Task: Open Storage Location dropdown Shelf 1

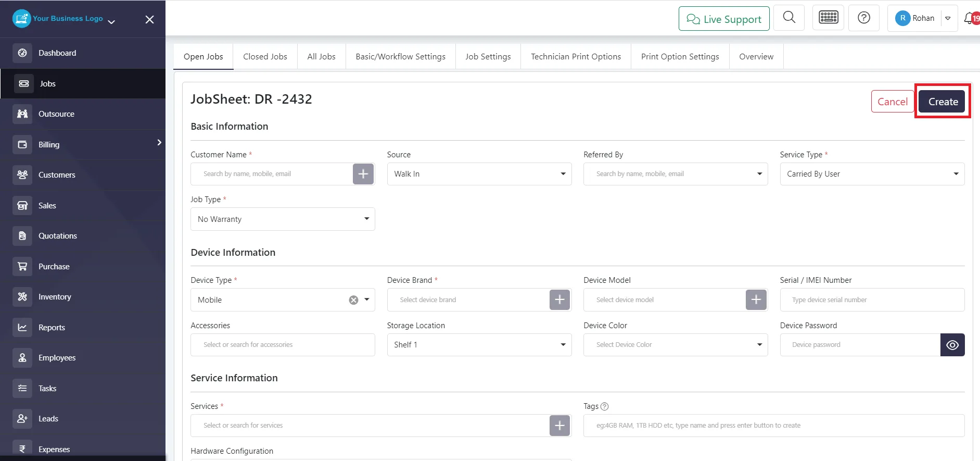Action: 479,345
